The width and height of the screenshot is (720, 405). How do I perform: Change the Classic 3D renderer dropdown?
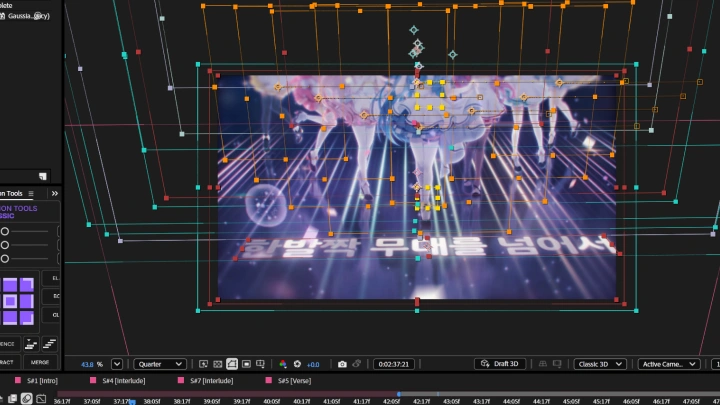pyautogui.click(x=602, y=364)
